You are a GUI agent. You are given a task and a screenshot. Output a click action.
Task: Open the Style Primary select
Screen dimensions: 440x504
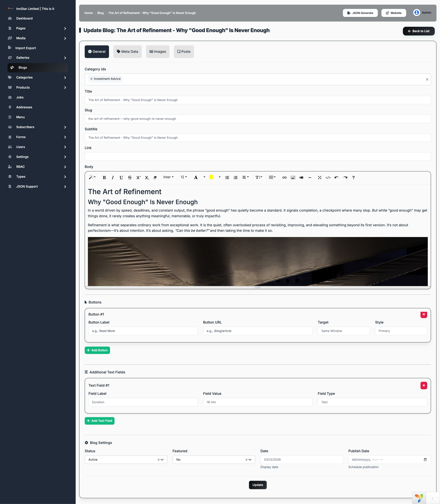point(401,331)
